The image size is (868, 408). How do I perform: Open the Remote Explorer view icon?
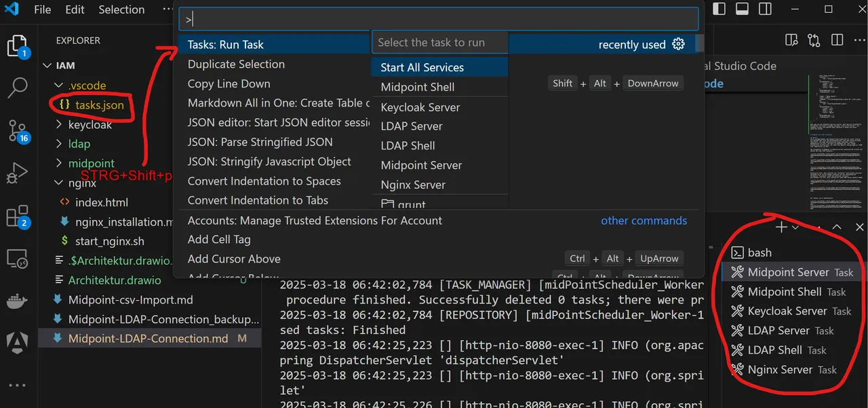[17, 259]
